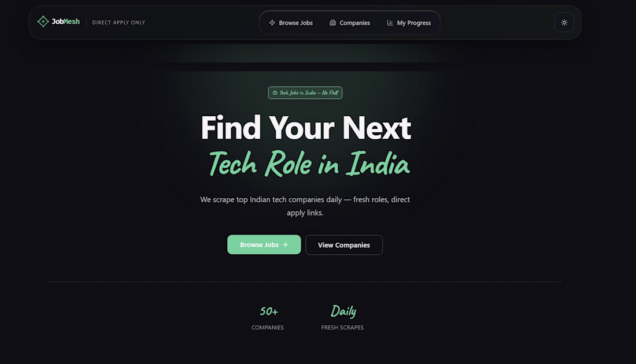Open the Browse Jobs nav item
Screen dimensions: 636x364
(x=291, y=23)
